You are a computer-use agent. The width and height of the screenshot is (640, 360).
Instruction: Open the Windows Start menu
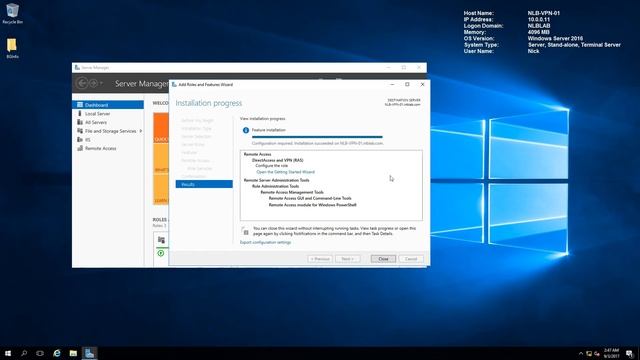pos(8,353)
